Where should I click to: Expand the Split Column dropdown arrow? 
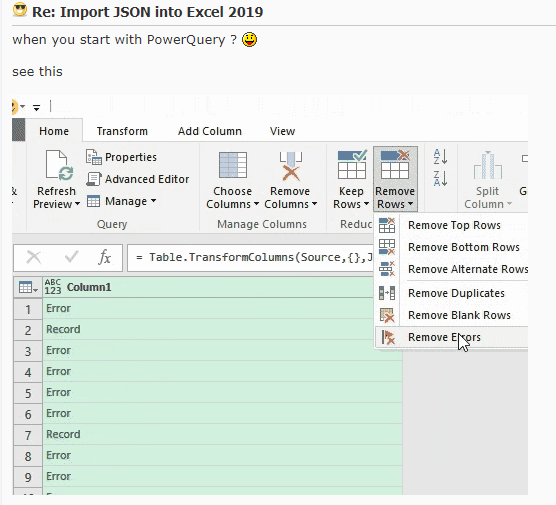pos(510,204)
